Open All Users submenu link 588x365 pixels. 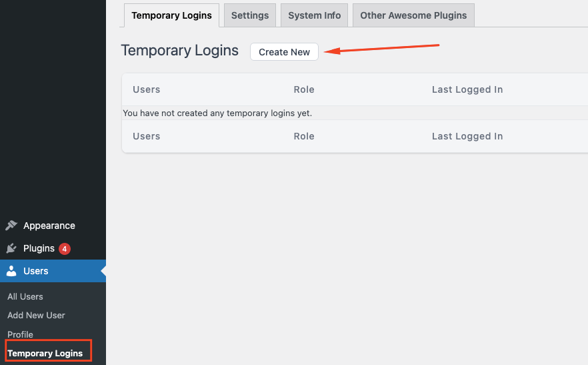coord(25,297)
